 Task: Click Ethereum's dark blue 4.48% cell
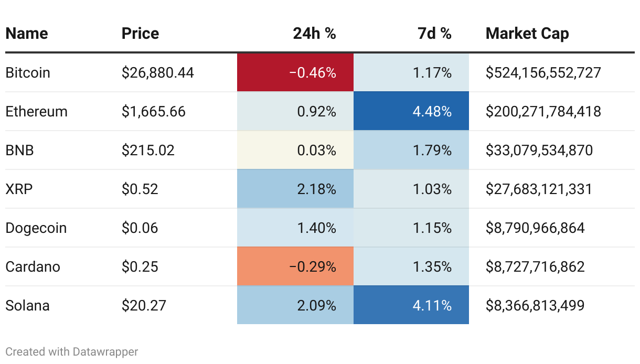[411, 111]
